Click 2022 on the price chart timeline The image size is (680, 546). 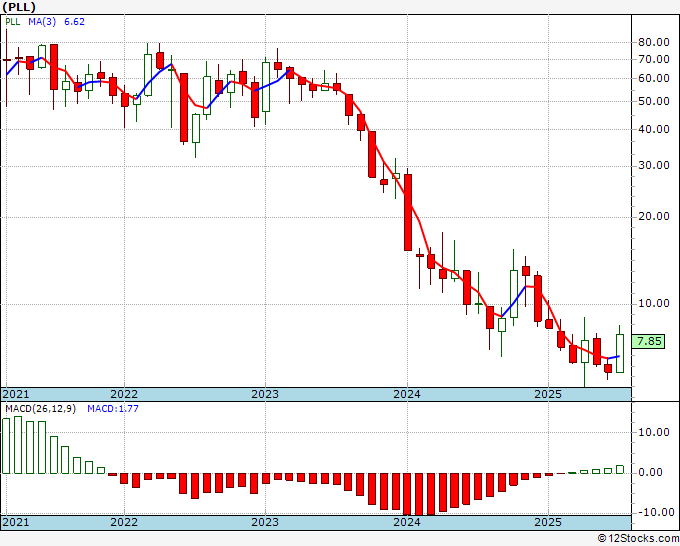pos(124,394)
